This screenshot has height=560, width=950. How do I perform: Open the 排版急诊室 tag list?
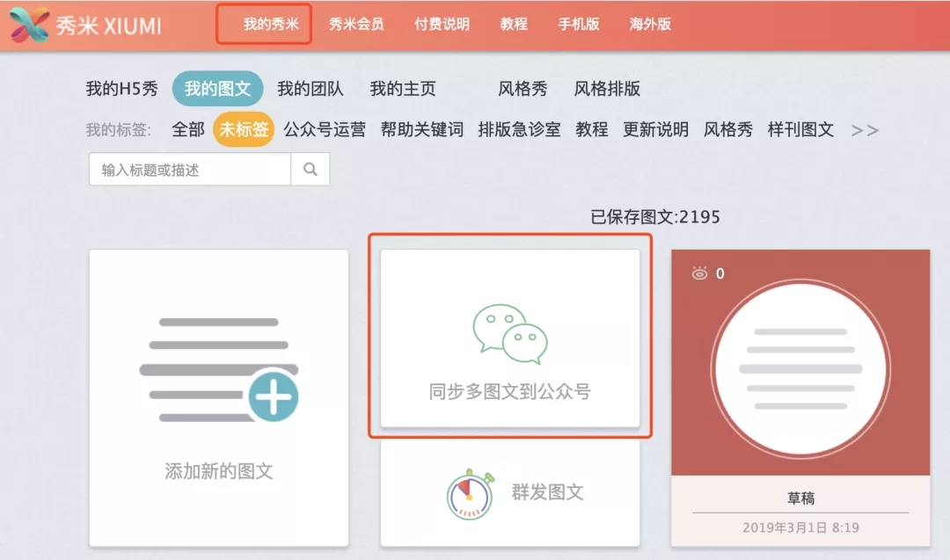click(518, 129)
